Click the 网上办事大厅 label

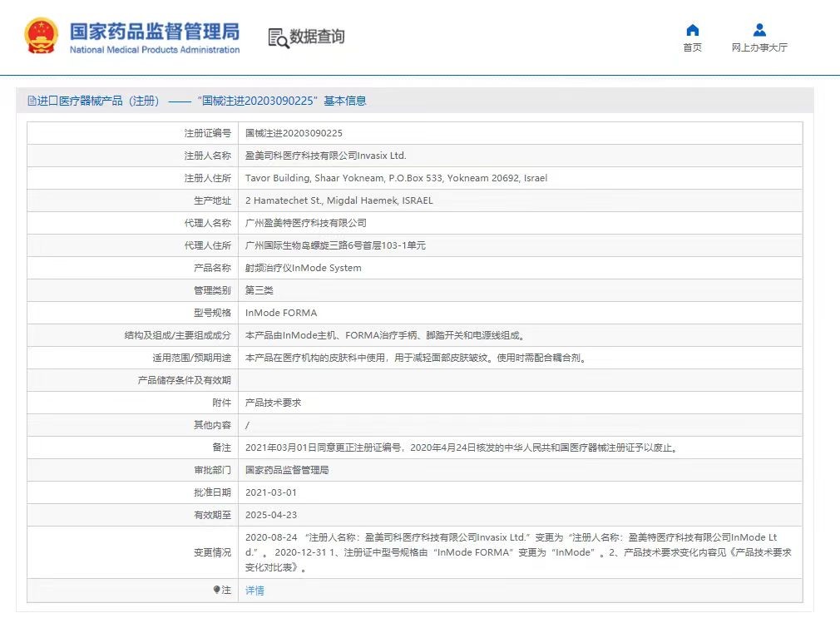pos(759,47)
